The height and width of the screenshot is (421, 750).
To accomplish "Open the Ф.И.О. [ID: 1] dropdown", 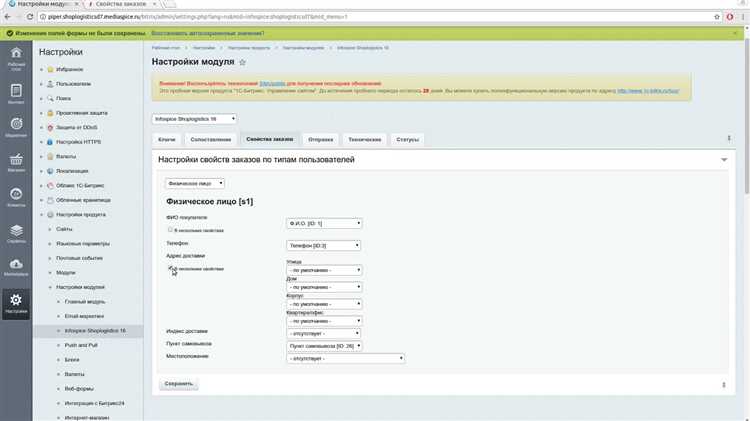I will [x=324, y=223].
